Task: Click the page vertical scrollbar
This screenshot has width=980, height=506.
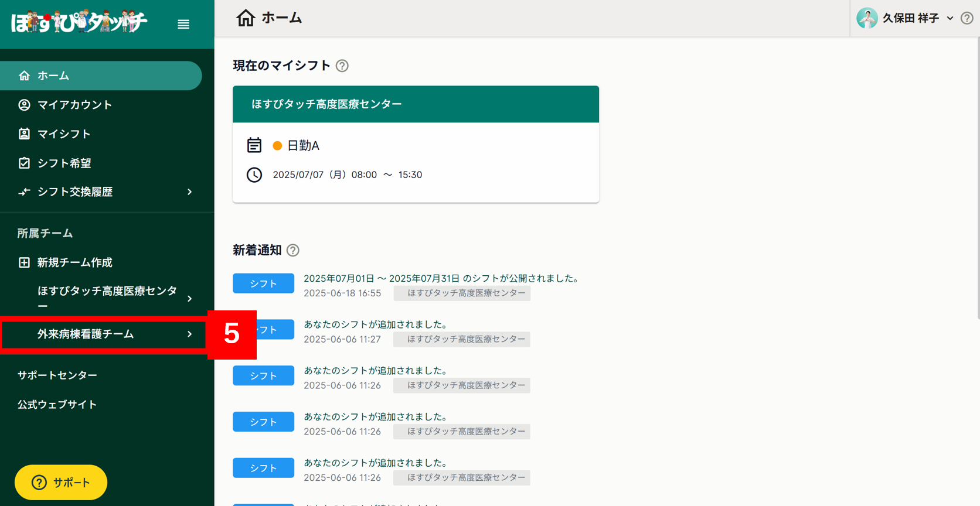Action: point(978,179)
